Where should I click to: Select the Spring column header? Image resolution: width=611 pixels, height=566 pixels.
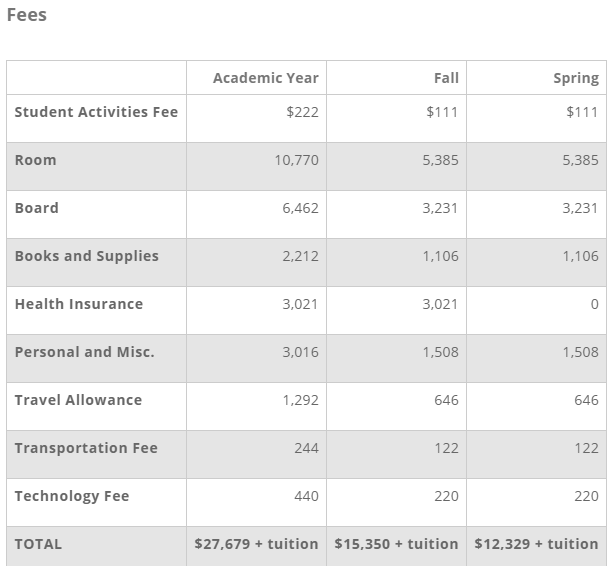coord(576,78)
